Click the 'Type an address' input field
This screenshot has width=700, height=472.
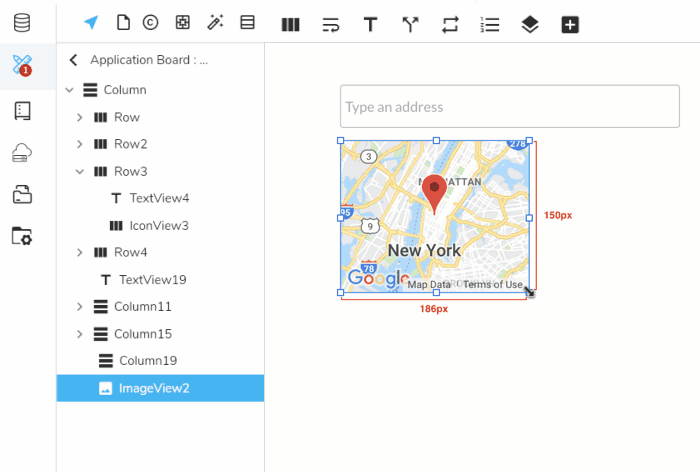tap(509, 107)
